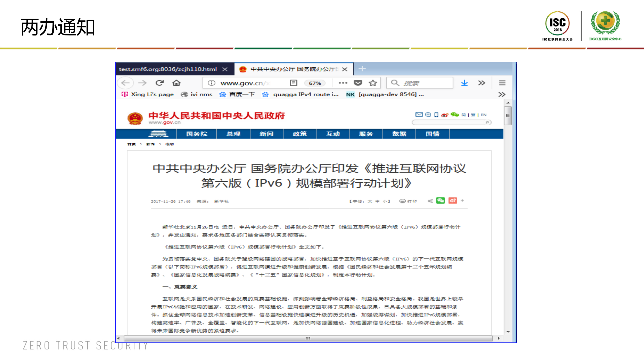This screenshot has height=362, width=644.
Task: Click the Reader view icon in address bar
Action: [x=293, y=83]
